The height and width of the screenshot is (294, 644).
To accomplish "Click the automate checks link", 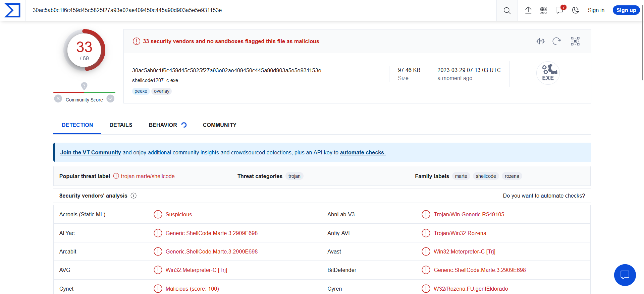I will (363, 152).
